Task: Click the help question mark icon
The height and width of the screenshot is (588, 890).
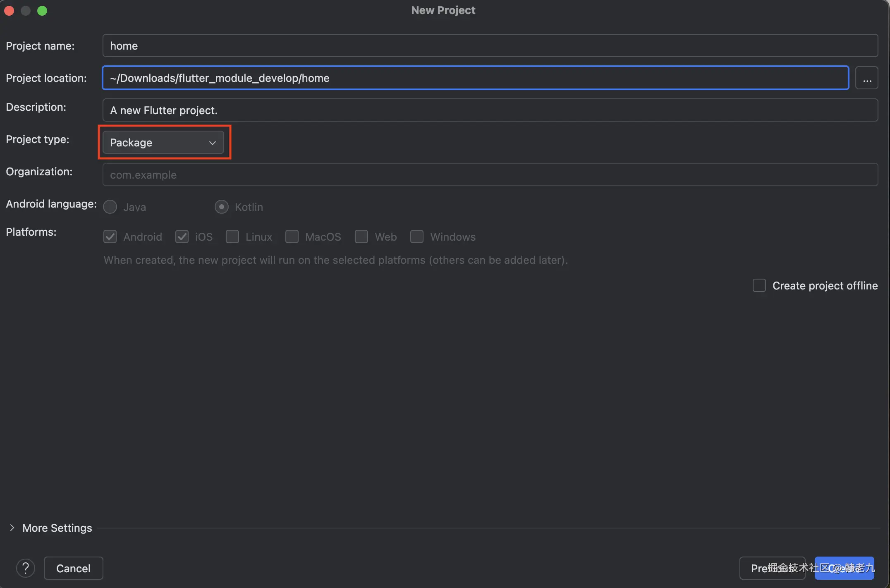Action: (26, 568)
